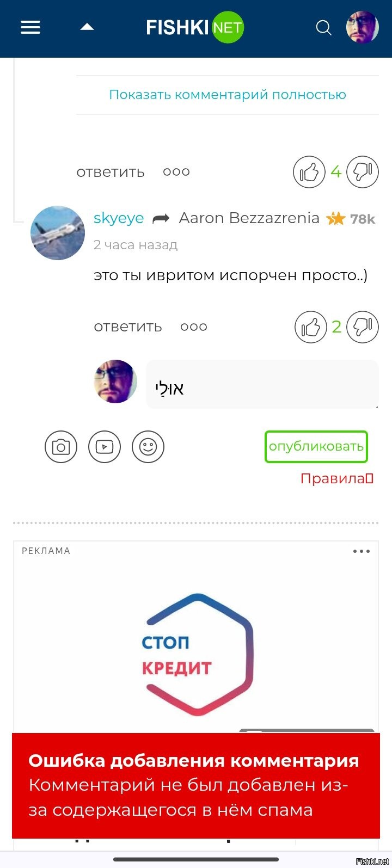Viewport: 392px width, 868px height.
Task: Open emoji picker smiley icon
Action: click(x=148, y=447)
